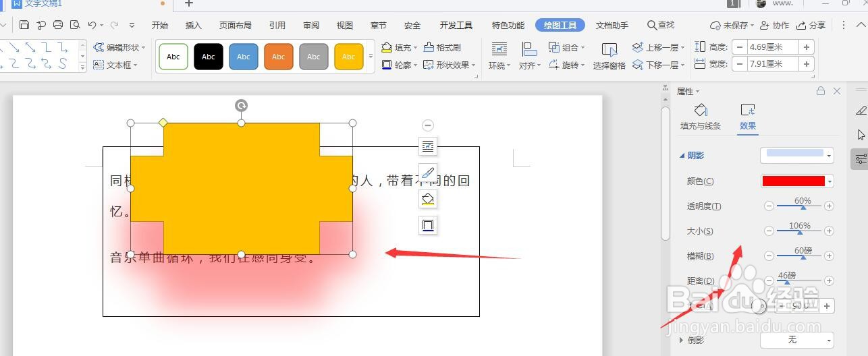Click the 模糊 blur slider
This screenshot has width=868, height=356.
click(799, 256)
